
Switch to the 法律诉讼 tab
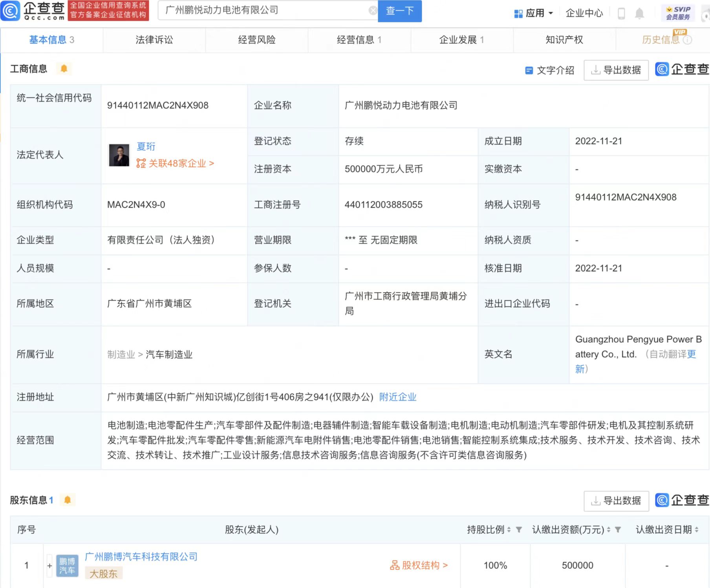(x=154, y=40)
